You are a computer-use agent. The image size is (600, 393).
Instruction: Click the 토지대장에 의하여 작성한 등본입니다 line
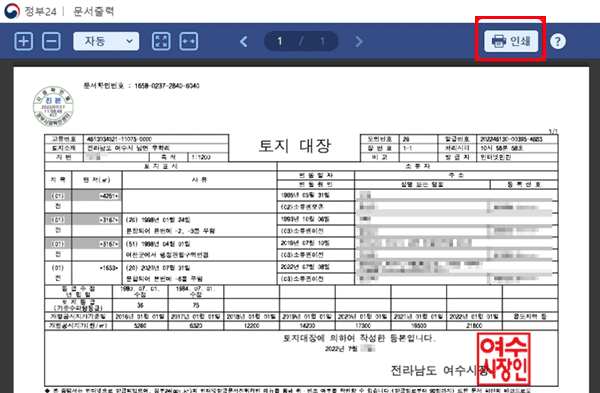click(359, 338)
